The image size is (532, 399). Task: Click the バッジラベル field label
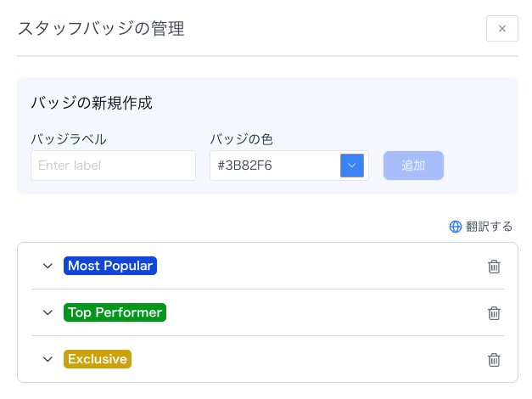(x=69, y=138)
